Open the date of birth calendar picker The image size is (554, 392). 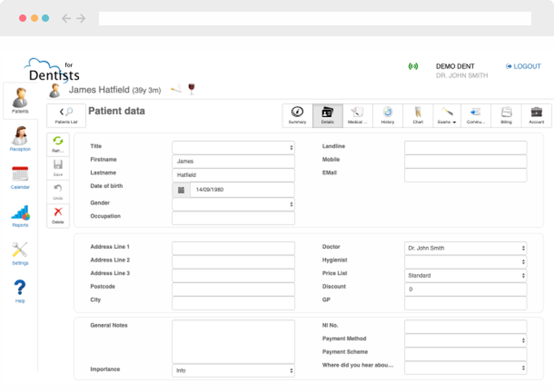(180, 189)
